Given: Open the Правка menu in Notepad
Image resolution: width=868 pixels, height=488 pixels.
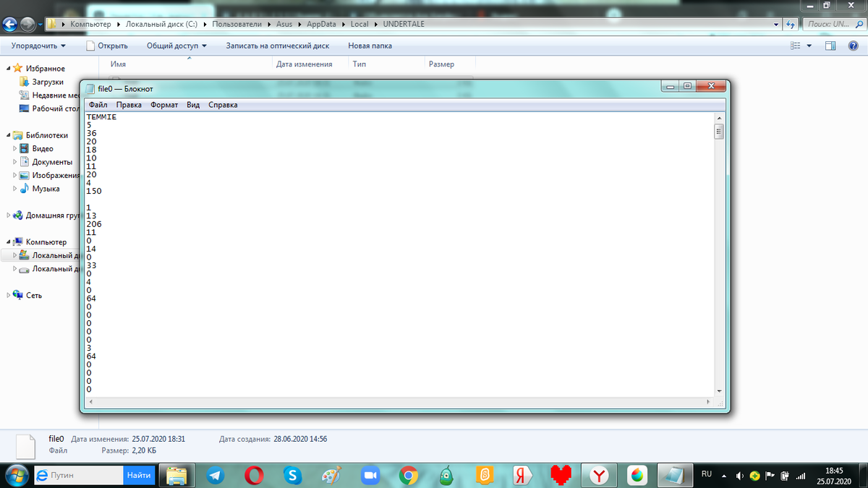Looking at the screenshot, I should point(129,105).
